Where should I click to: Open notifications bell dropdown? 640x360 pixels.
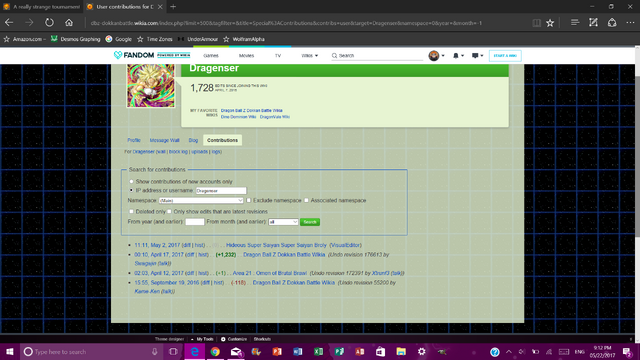[458, 56]
